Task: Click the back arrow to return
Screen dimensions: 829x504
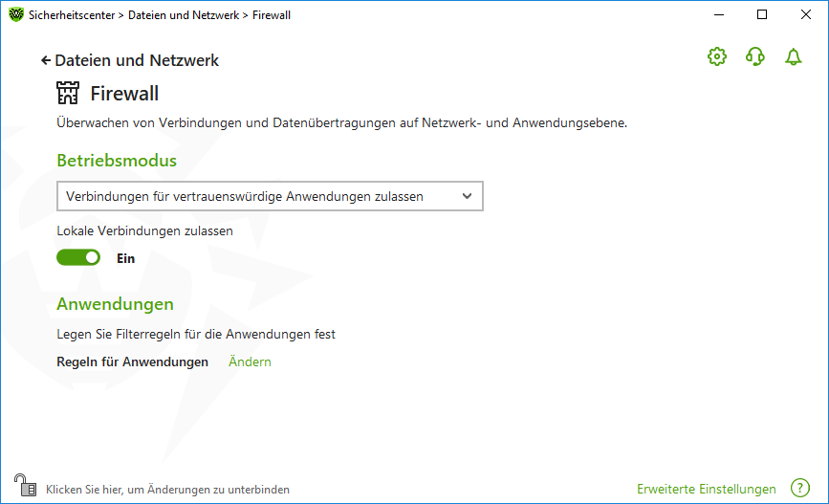Action: click(x=45, y=60)
